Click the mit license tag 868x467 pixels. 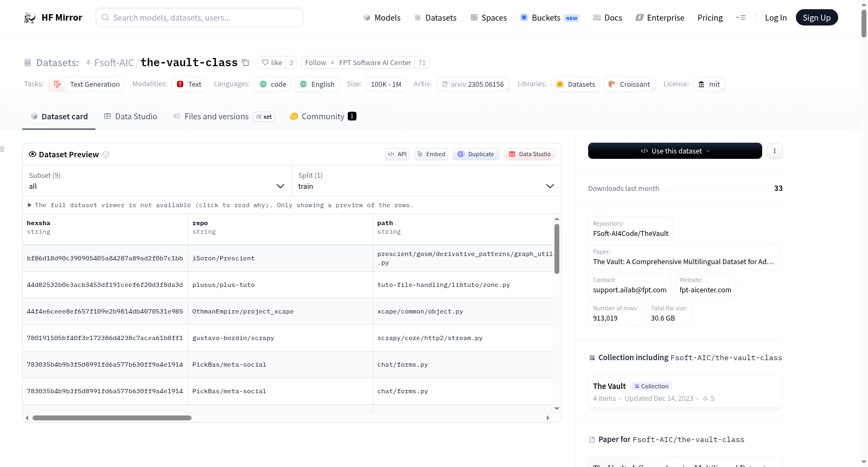point(709,84)
